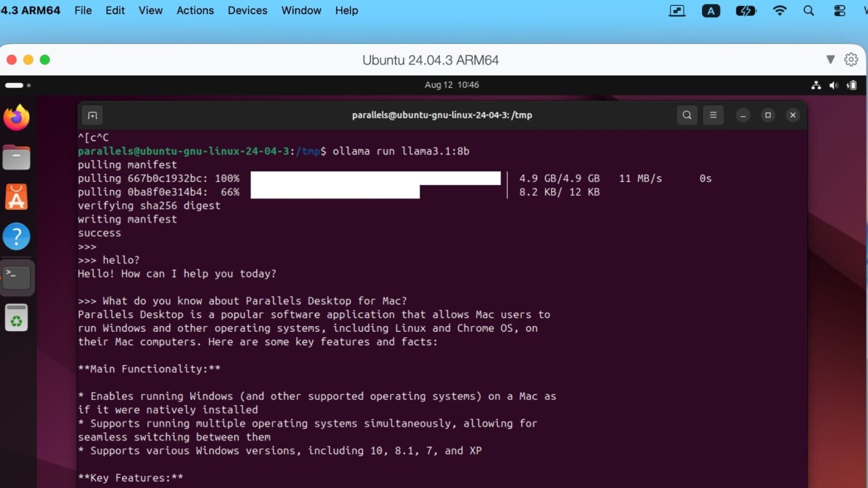Click the 'Ubuntu 24.04.3 ARM64' window title
Image resolution: width=868 pixels, height=488 pixels.
coord(431,60)
